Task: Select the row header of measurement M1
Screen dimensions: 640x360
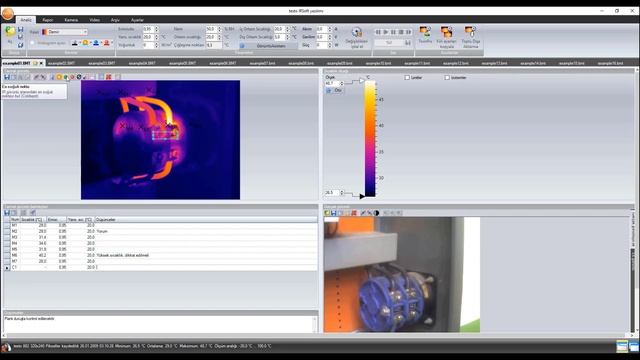Action: pyautogui.click(x=7, y=225)
